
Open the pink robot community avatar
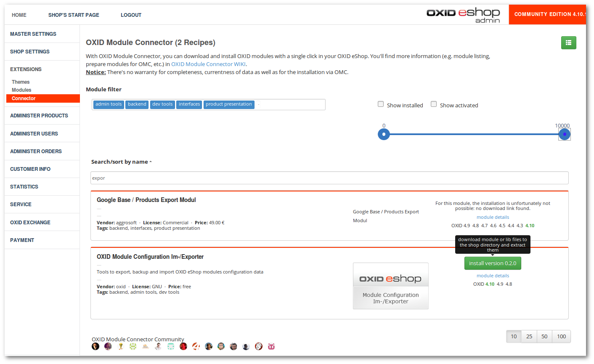[x=271, y=346]
